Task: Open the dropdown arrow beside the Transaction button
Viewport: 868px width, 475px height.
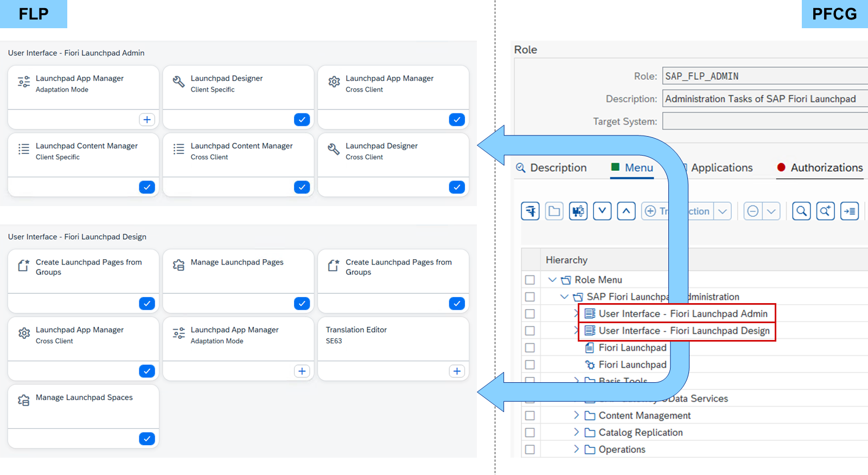Action: 723,211
